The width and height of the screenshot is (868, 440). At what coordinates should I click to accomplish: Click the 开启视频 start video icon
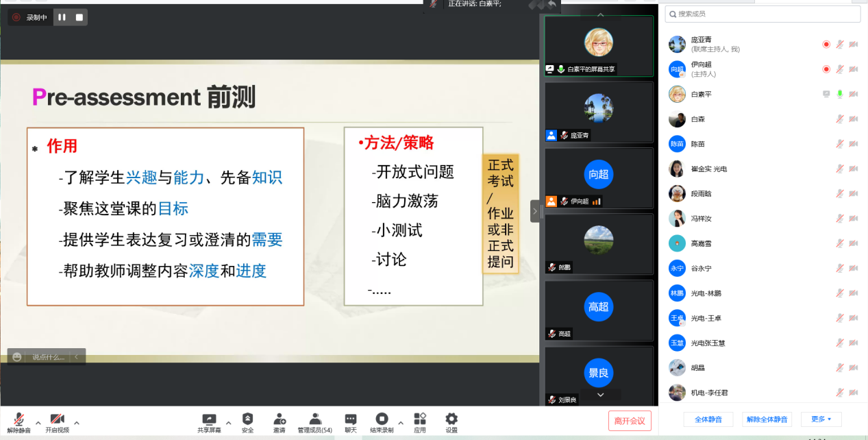click(x=58, y=419)
